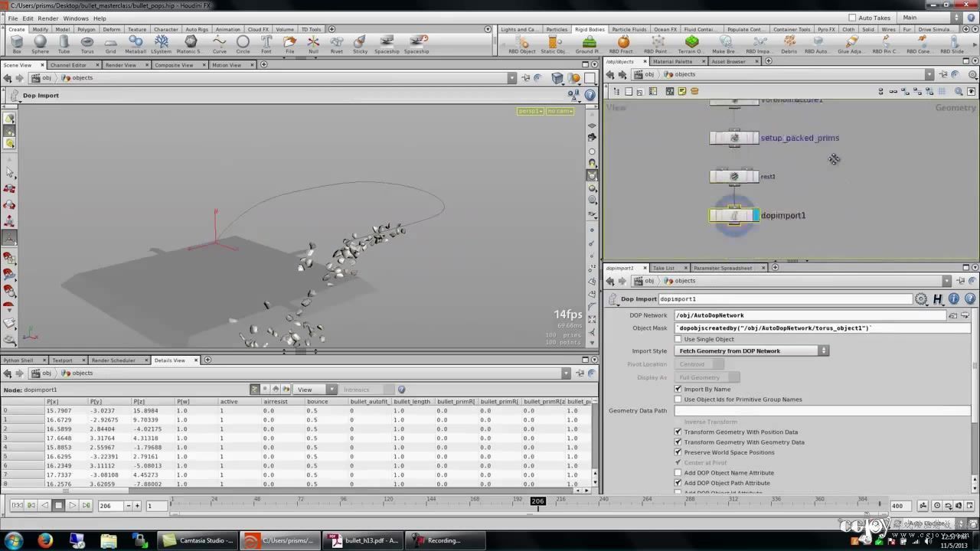Toggle Add DOP Object Path Attribute
980x551 pixels.
coord(678,483)
